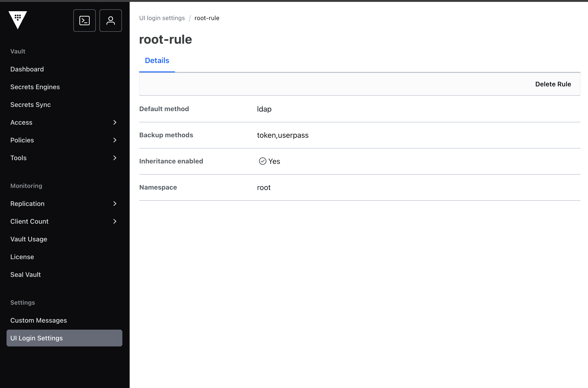The width and height of the screenshot is (588, 388).
Task: Open Custom Messages settings
Action: [39, 320]
